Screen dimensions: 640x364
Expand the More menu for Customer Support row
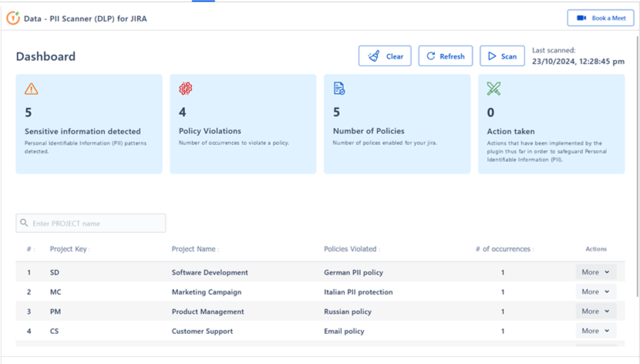pos(595,331)
